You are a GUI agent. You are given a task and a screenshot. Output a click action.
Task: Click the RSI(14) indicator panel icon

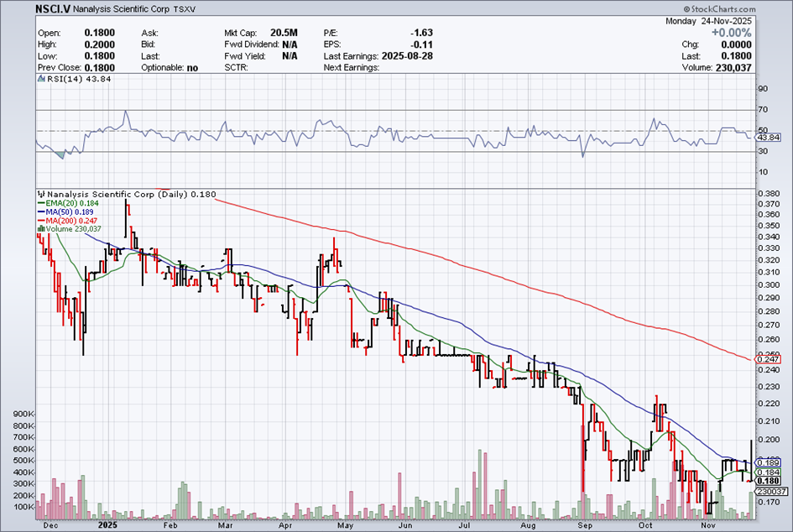pos(41,79)
